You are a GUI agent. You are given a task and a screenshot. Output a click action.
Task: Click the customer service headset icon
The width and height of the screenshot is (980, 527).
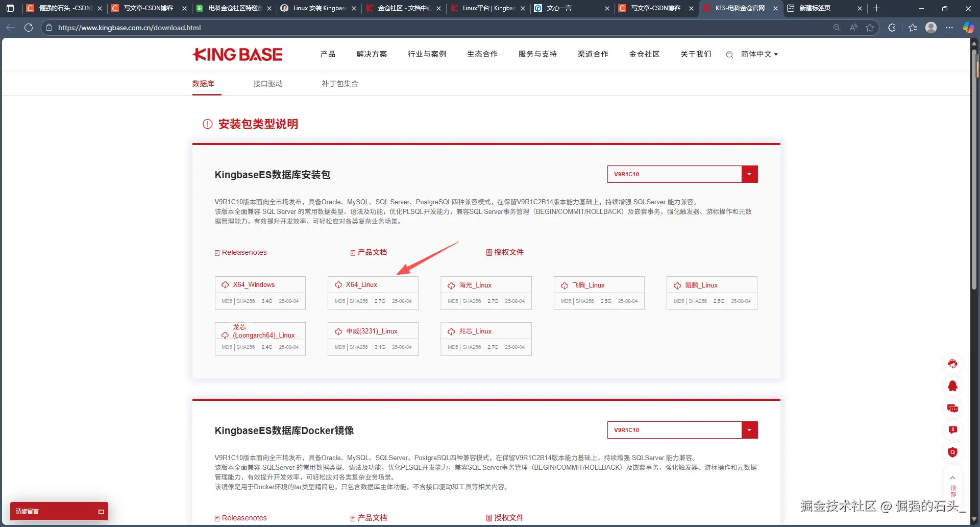pos(952,364)
